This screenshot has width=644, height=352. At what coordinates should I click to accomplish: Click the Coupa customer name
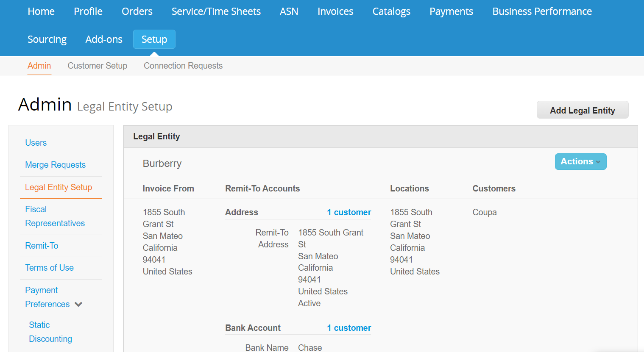485,212
